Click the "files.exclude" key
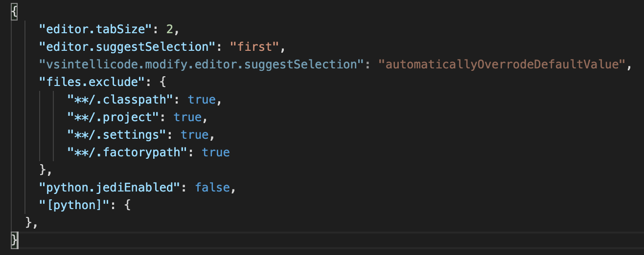Viewport: 644px width, 255px height. (92, 82)
